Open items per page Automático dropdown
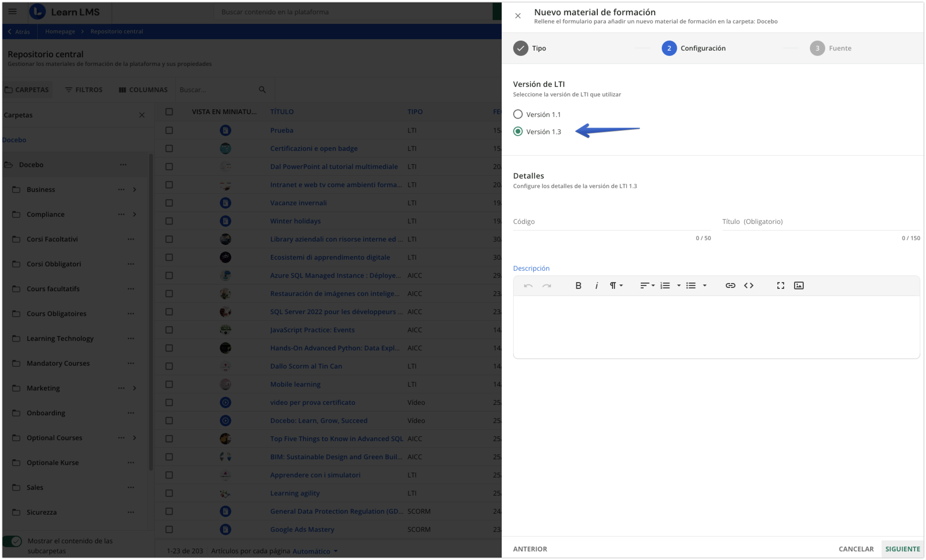926x560 pixels. [x=315, y=551]
